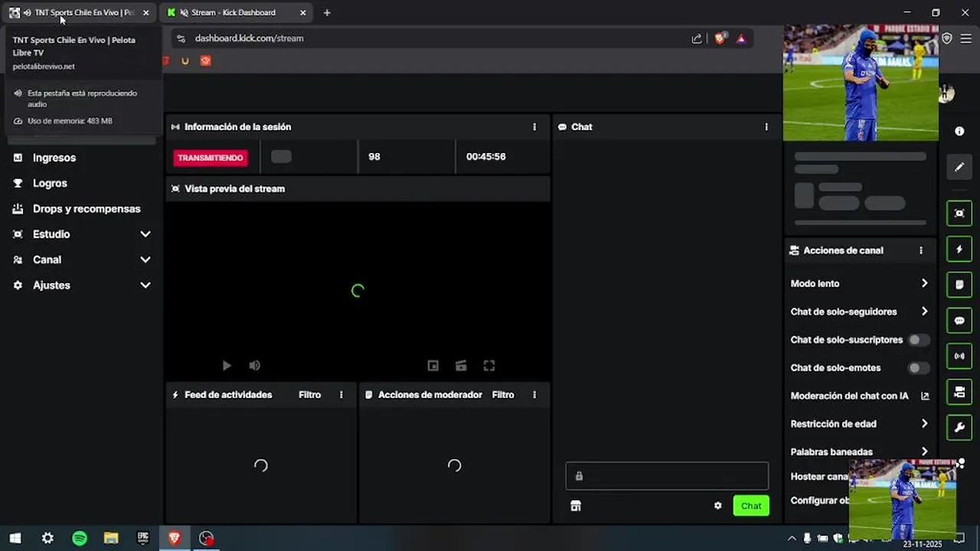Expand the Ajustes sidebar section
Viewport: 980px width, 551px height.
(145, 285)
